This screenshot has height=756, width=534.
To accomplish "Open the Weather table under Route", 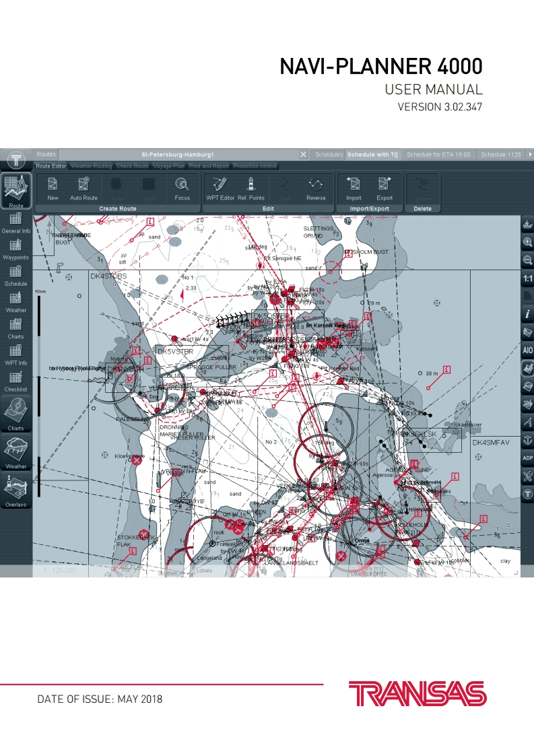I will click(16, 303).
